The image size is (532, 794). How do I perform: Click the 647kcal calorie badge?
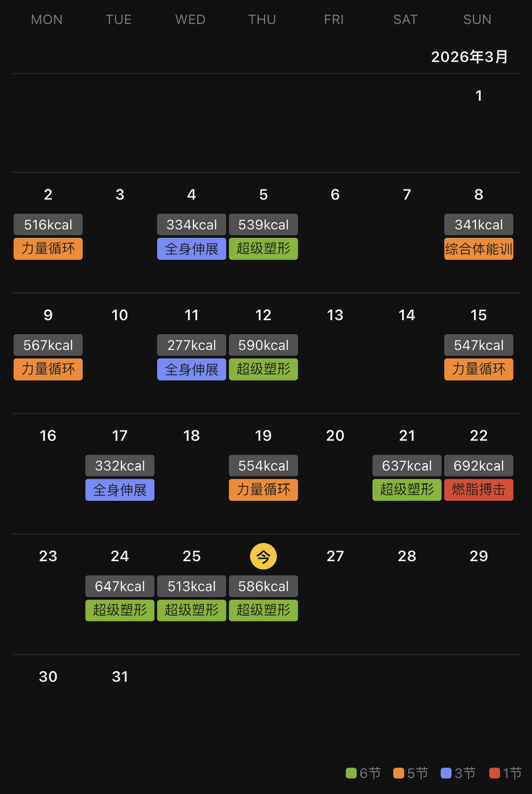coord(120,586)
